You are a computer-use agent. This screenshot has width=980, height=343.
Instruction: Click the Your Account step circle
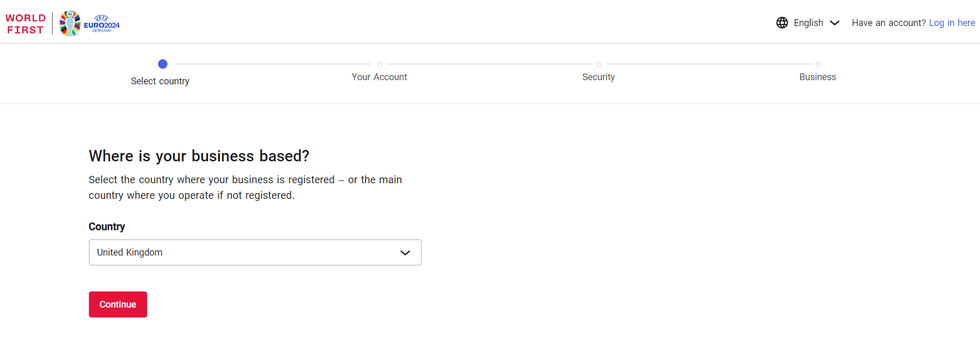tap(380, 65)
